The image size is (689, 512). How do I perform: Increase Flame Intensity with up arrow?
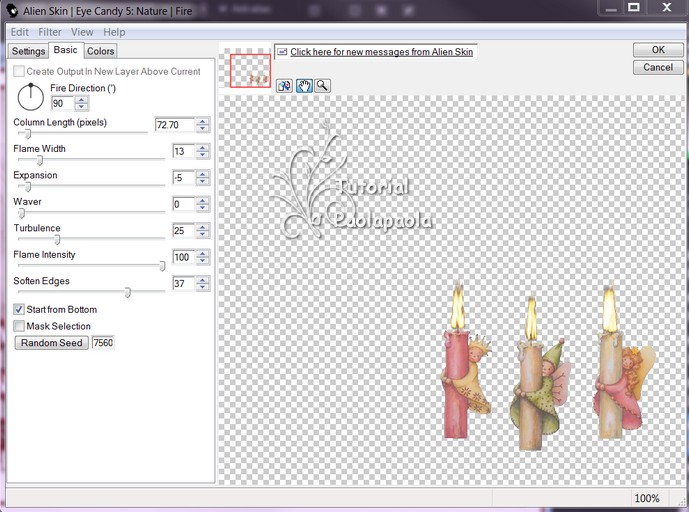[x=202, y=254]
